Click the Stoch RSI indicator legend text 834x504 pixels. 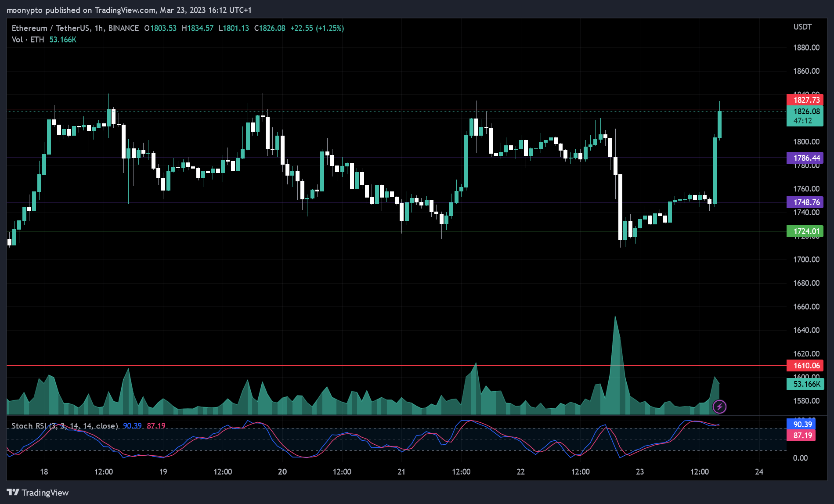[x=65, y=426]
